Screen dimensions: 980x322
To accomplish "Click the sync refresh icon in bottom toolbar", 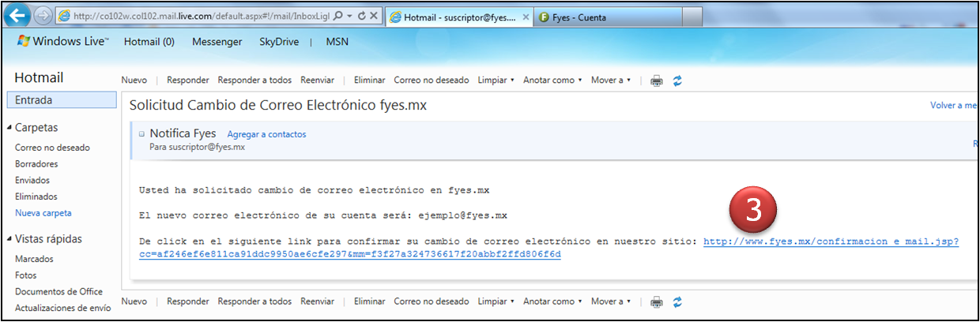I will click(x=677, y=301).
